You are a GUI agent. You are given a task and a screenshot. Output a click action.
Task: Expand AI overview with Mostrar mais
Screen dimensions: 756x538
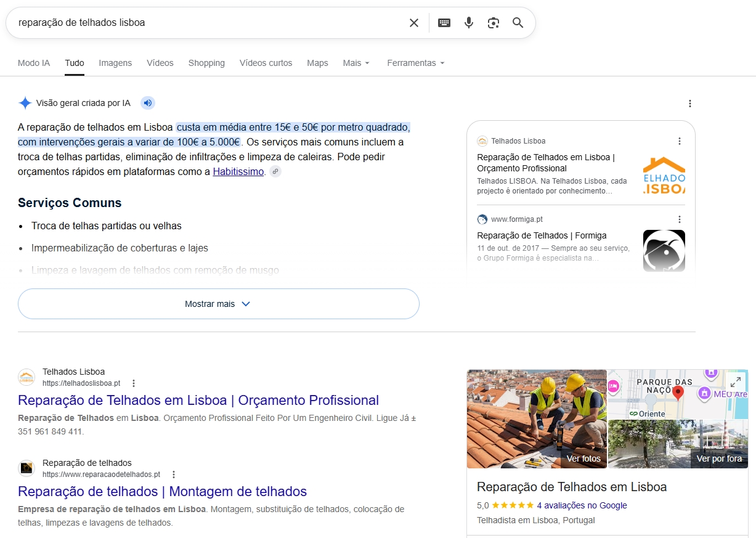219,304
